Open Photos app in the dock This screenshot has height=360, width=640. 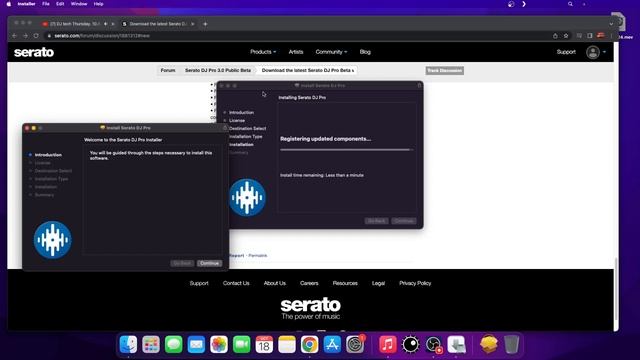pyautogui.click(x=219, y=344)
